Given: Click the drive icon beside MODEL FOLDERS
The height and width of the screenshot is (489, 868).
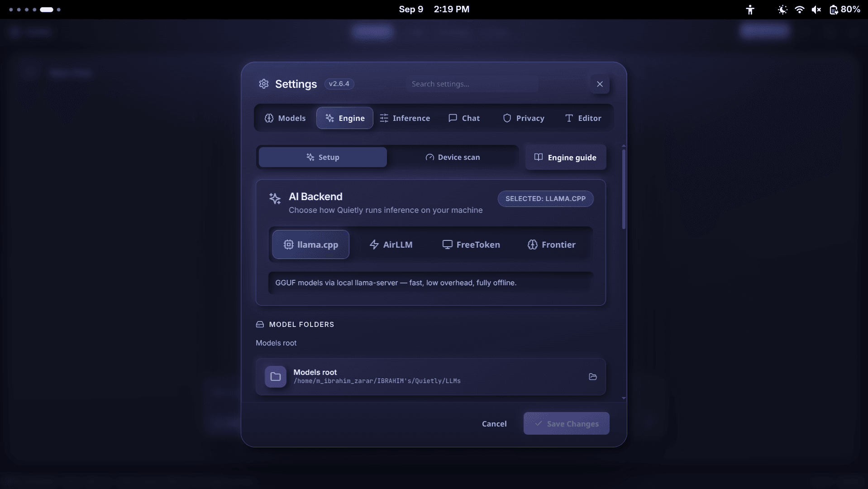Looking at the screenshot, I should pyautogui.click(x=260, y=325).
